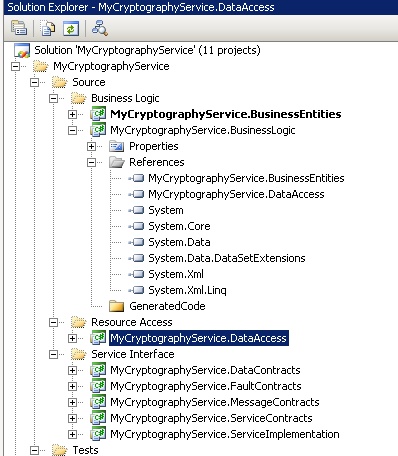
Task: Click the DataAccess C# project icon
Action: (98, 338)
